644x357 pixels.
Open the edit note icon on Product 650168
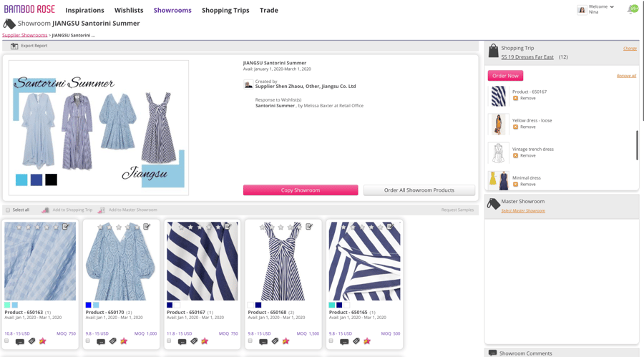(x=309, y=227)
